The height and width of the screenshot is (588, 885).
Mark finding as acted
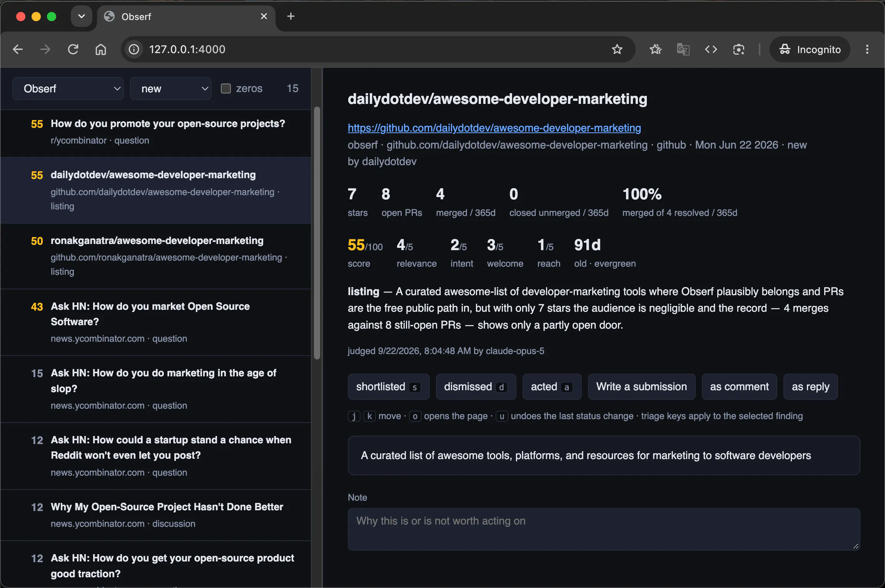pyautogui.click(x=552, y=387)
